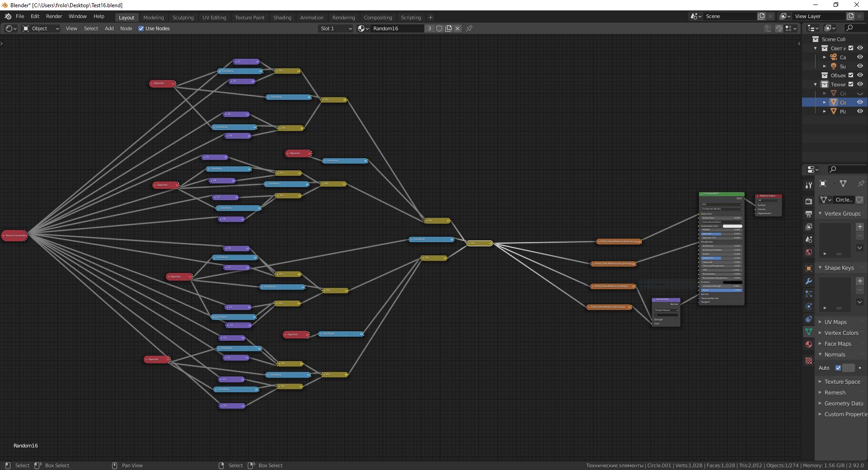Click the Alpha slider in Principled BSDF

click(x=722, y=290)
